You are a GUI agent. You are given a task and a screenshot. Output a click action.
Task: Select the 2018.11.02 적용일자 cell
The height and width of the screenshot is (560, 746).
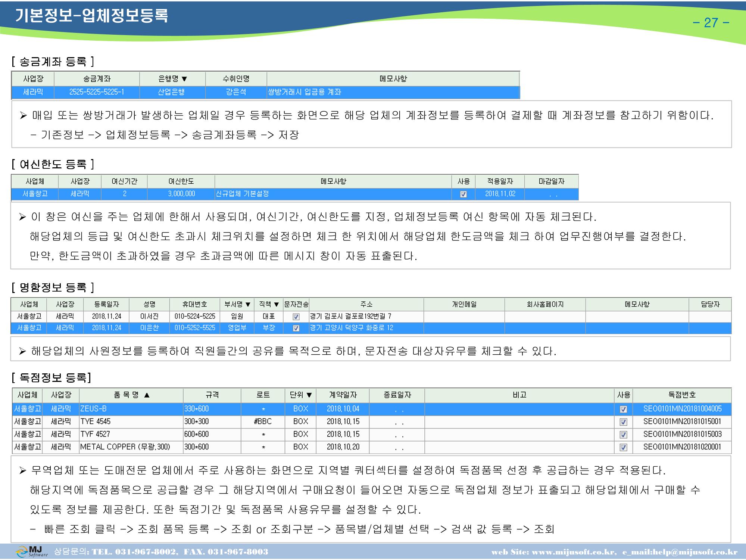[500, 194]
